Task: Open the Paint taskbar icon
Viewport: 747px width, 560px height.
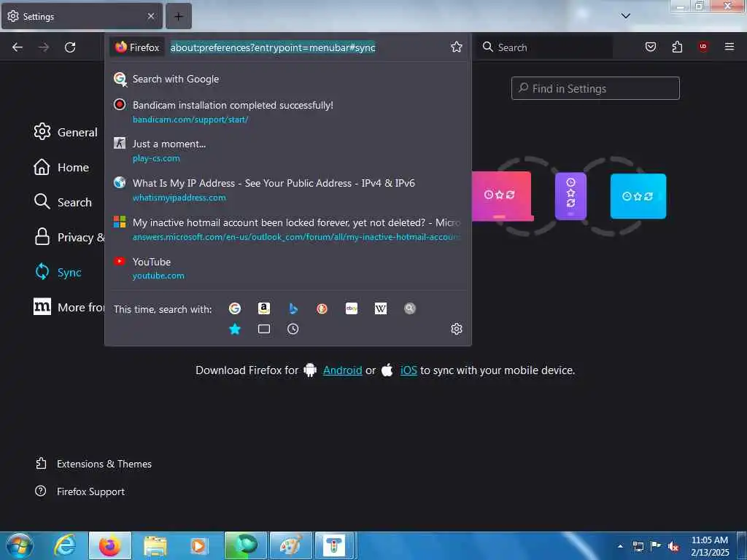Action: (290, 545)
